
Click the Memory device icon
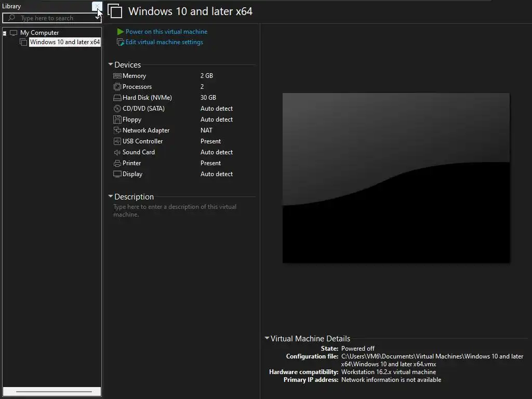(x=117, y=76)
